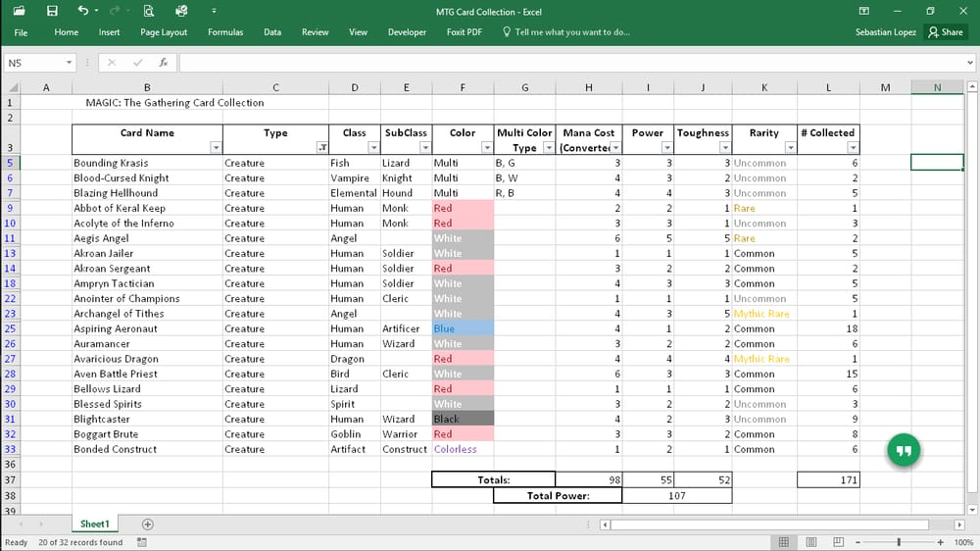The height and width of the screenshot is (551, 980).
Task: Click the vertical scrollbar down arrow
Action: tap(972, 510)
